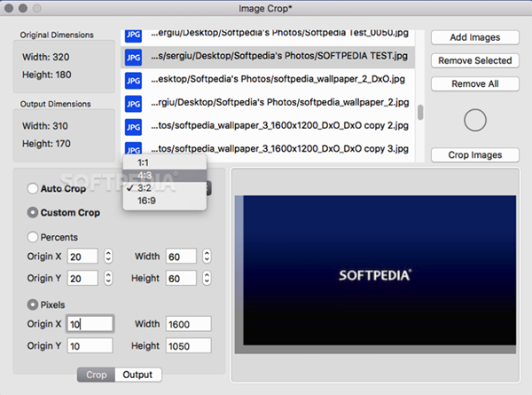Click JPG icon of softpedia_wallpaper_2_DxO.jpg
This screenshot has width=532, height=395.
(x=133, y=81)
